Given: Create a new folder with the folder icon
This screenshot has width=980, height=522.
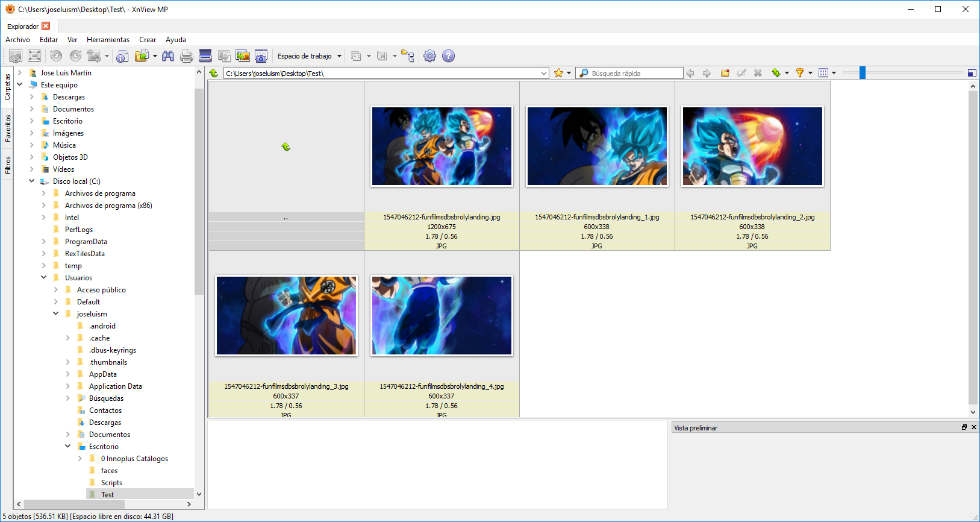Looking at the screenshot, I should pyautogui.click(x=725, y=73).
